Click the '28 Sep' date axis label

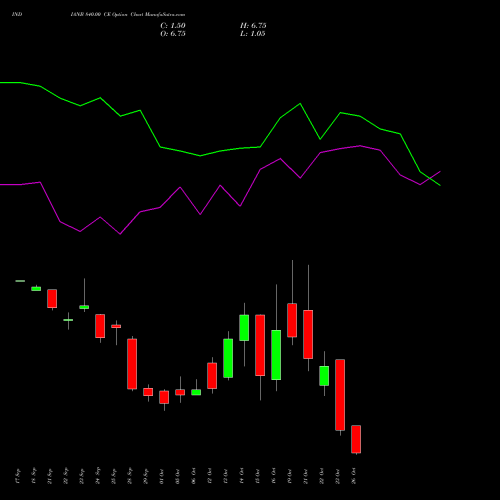click(x=130, y=476)
